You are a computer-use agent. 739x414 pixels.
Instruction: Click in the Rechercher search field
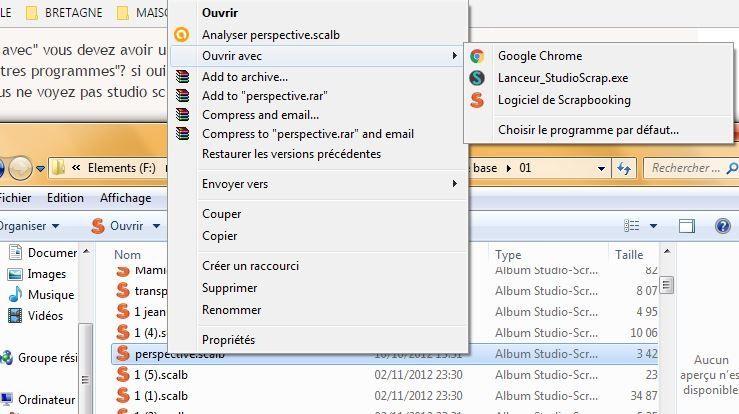(688, 168)
